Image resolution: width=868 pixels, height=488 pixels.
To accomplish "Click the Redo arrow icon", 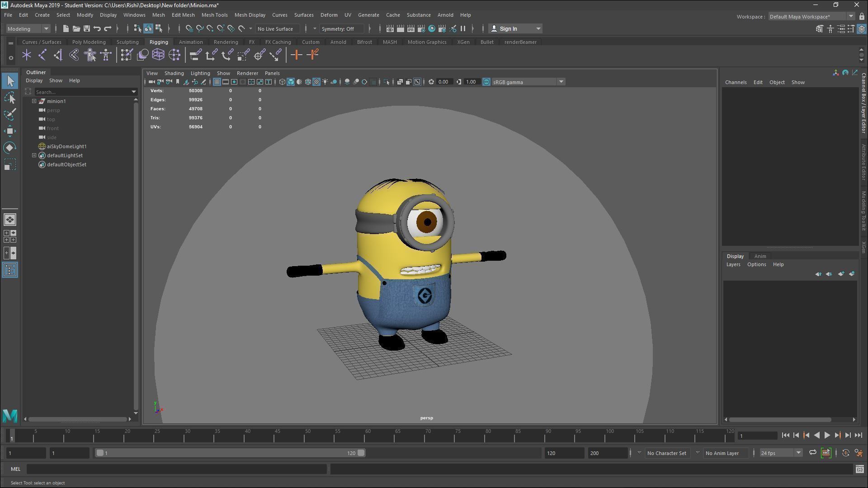I will (x=108, y=29).
